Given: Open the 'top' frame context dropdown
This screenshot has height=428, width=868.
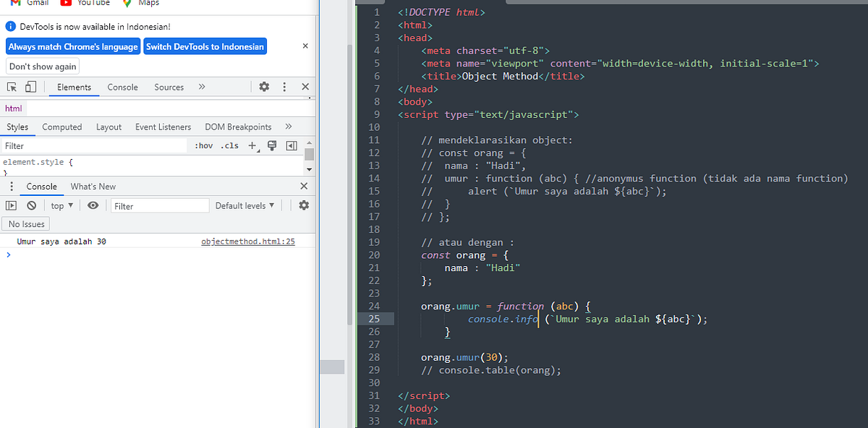Looking at the screenshot, I should (61, 205).
